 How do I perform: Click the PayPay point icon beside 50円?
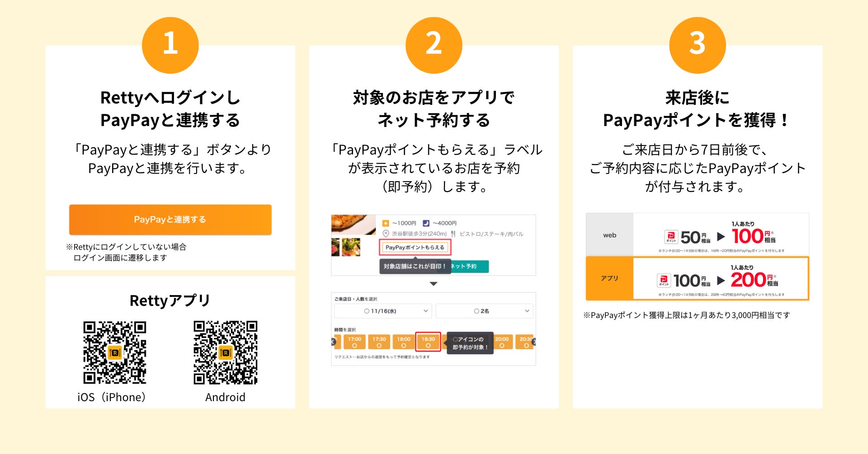pyautogui.click(x=670, y=237)
